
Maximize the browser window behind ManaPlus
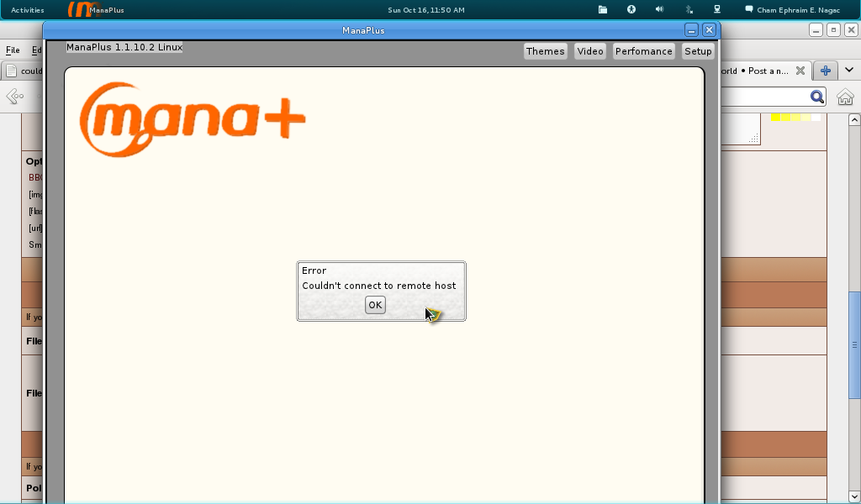coord(833,30)
